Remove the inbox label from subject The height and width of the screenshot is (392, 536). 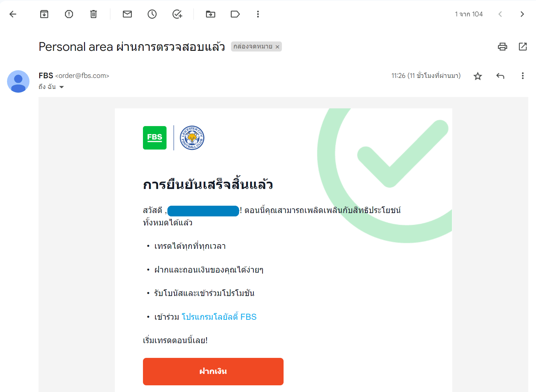(277, 47)
